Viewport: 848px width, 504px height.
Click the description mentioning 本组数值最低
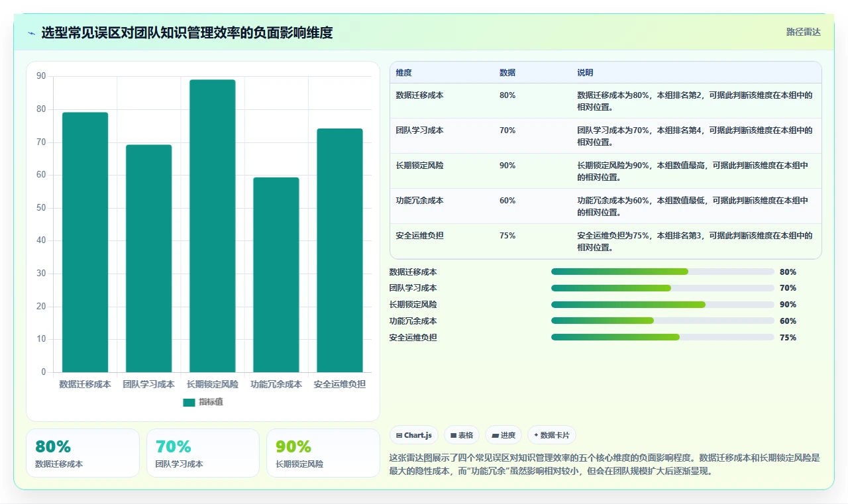click(x=694, y=206)
